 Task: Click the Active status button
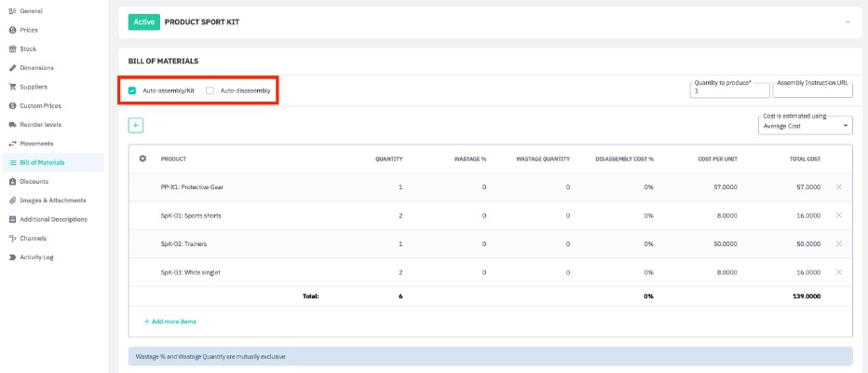pos(142,21)
